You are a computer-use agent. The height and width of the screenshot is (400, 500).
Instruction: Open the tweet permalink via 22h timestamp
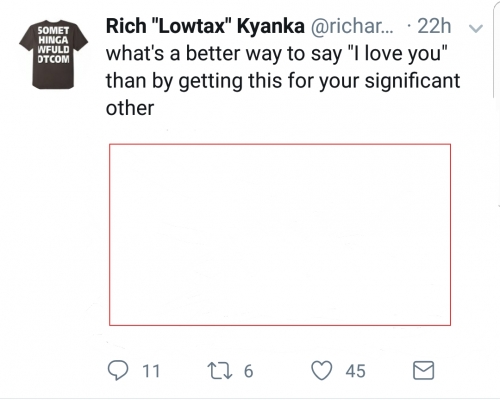click(434, 26)
